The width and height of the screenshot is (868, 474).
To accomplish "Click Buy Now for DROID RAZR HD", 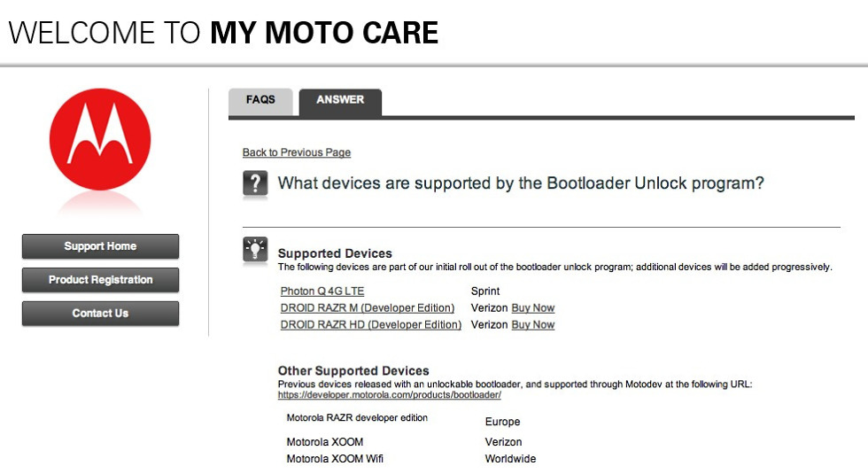I will tap(533, 325).
